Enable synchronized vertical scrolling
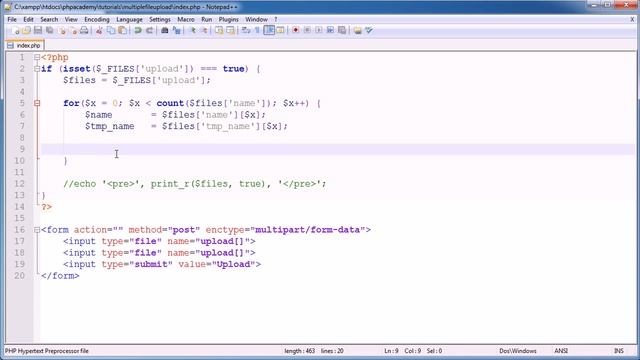The image size is (640, 360). (219, 30)
